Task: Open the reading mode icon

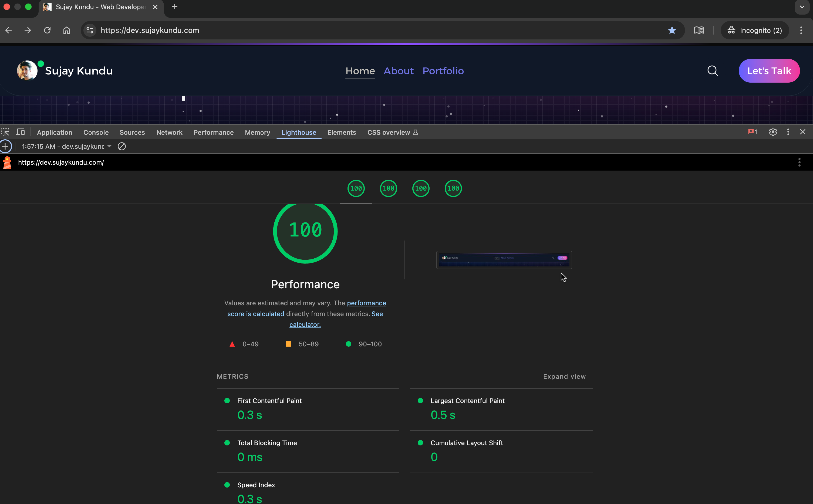Action: (x=699, y=30)
